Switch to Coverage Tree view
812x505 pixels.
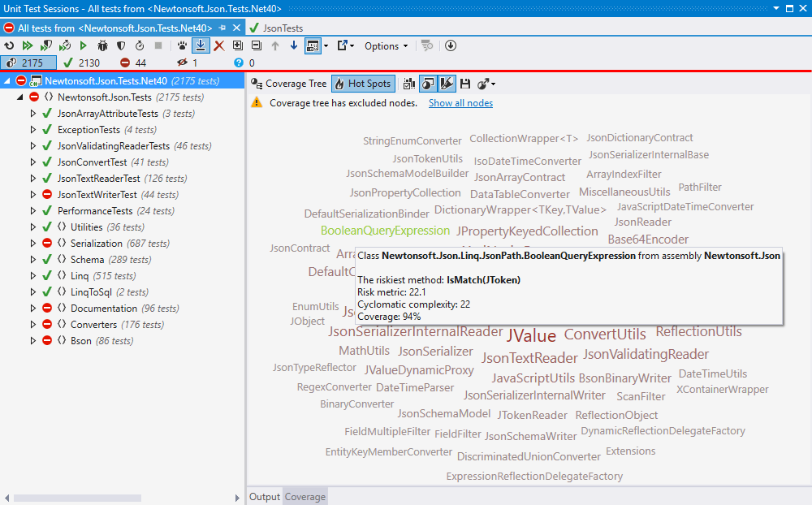tap(289, 84)
